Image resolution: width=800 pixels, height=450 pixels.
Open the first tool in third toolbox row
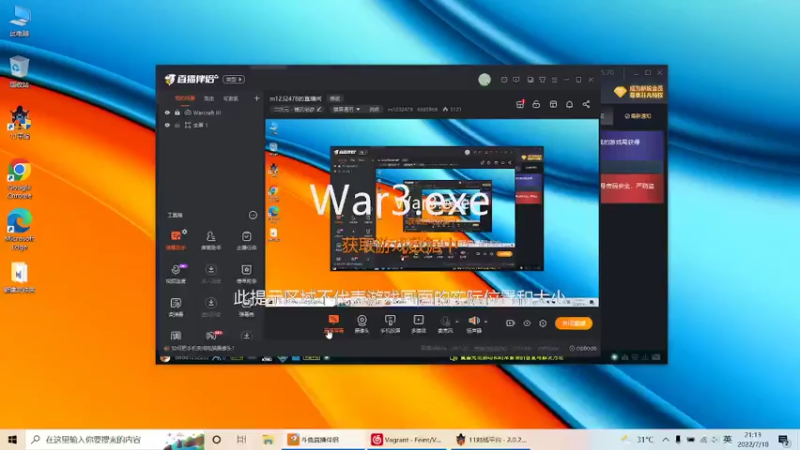[176, 307]
